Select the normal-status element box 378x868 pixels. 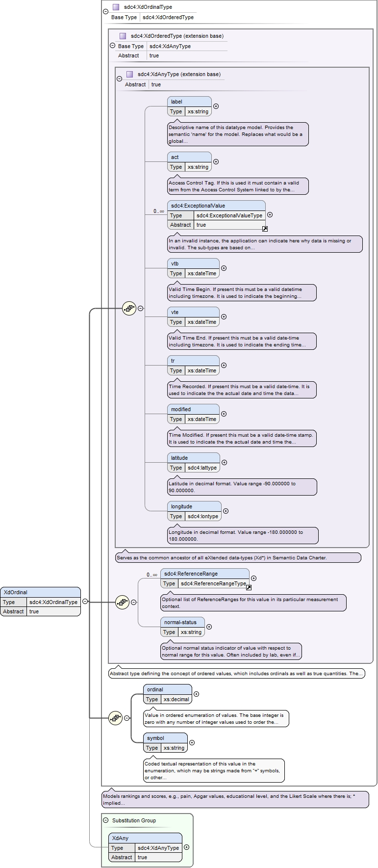(x=182, y=627)
